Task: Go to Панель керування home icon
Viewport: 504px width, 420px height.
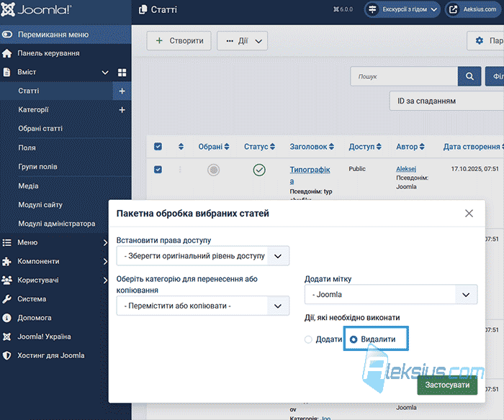Action: click(6, 53)
